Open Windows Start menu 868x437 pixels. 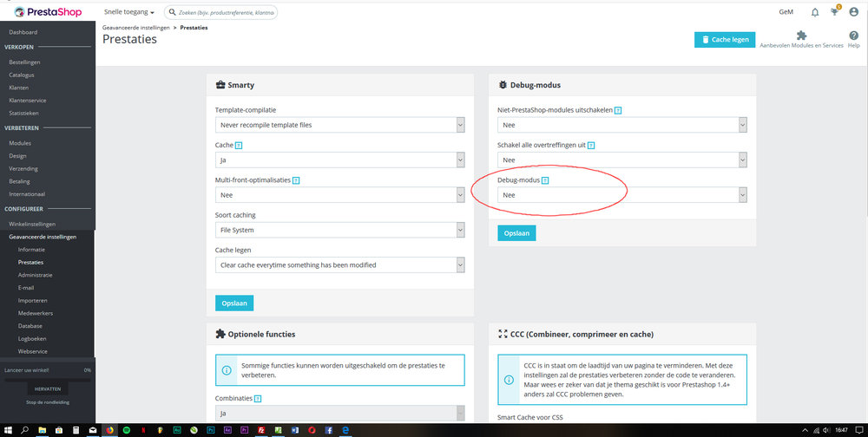(x=8, y=430)
